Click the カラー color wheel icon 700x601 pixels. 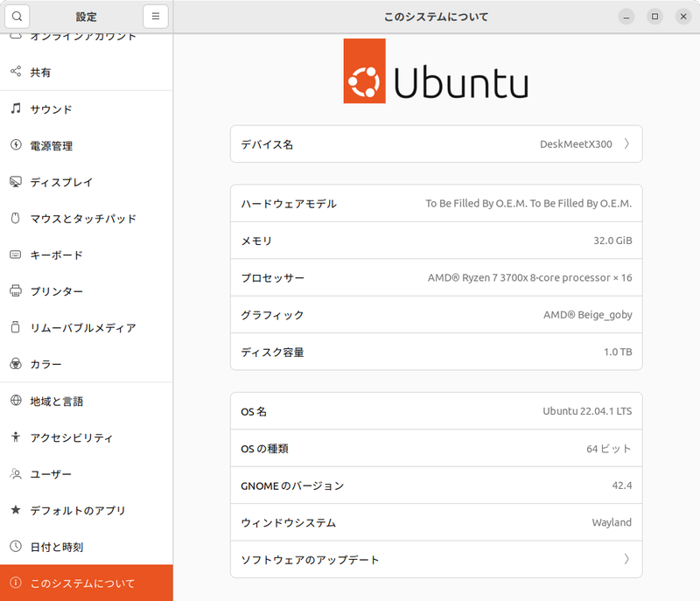tap(16, 364)
